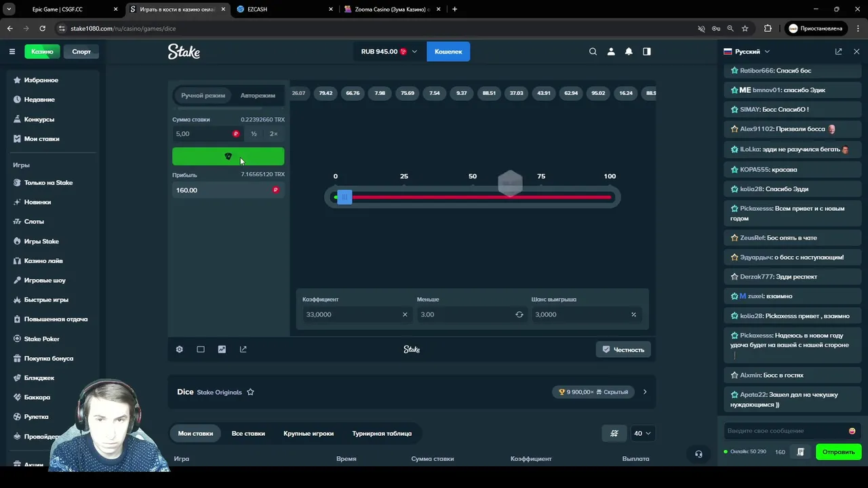
Task: Open the Честность fairness button
Action: tap(623, 350)
